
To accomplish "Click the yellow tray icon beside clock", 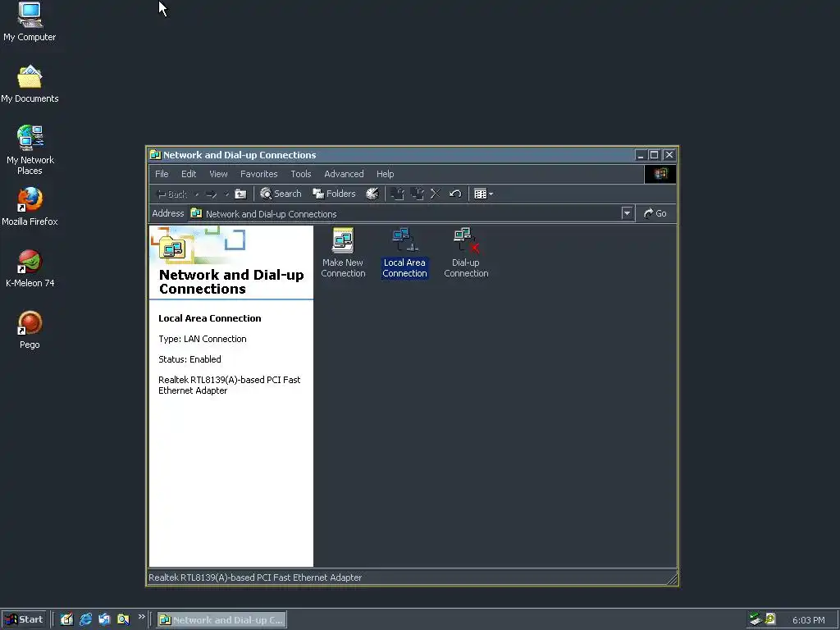I will [x=769, y=619].
